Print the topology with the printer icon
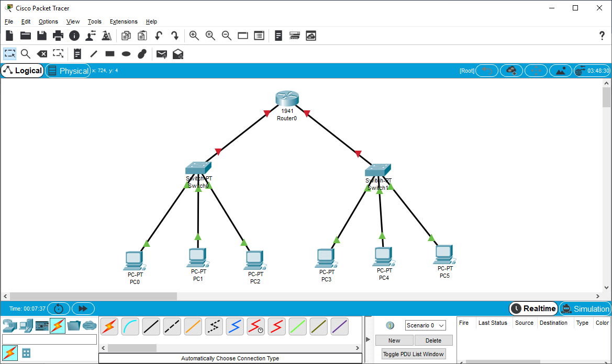This screenshot has height=364, width=612. [58, 36]
